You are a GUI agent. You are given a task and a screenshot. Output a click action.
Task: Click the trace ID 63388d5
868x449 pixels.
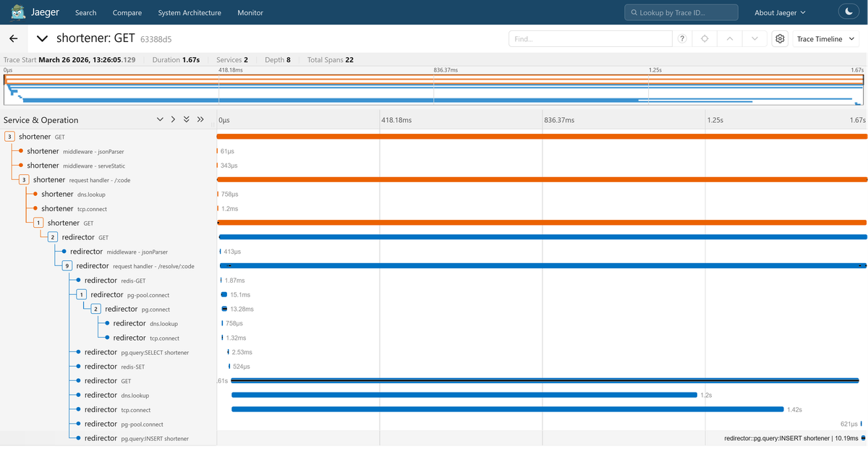pos(156,40)
